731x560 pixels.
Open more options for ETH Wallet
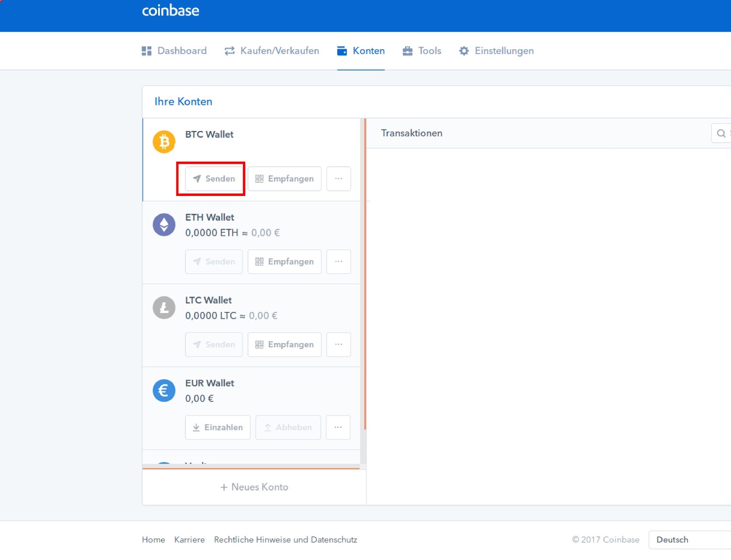click(x=339, y=262)
